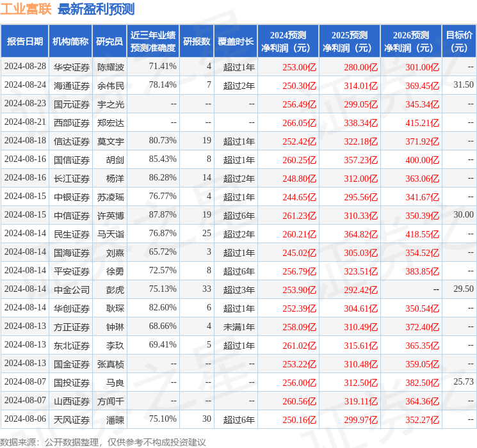Click the report count 30
This screenshot has width=477, height=448.
pyautogui.click(x=207, y=419)
